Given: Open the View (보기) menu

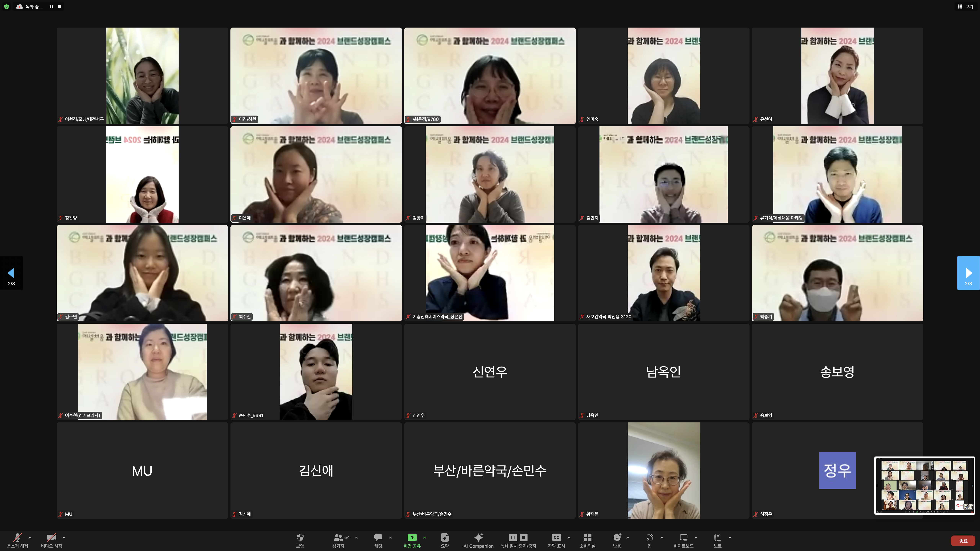Looking at the screenshot, I should (965, 7).
